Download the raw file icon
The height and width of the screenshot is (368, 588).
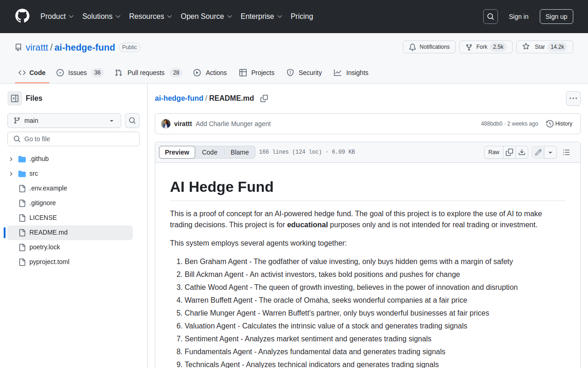[522, 152]
